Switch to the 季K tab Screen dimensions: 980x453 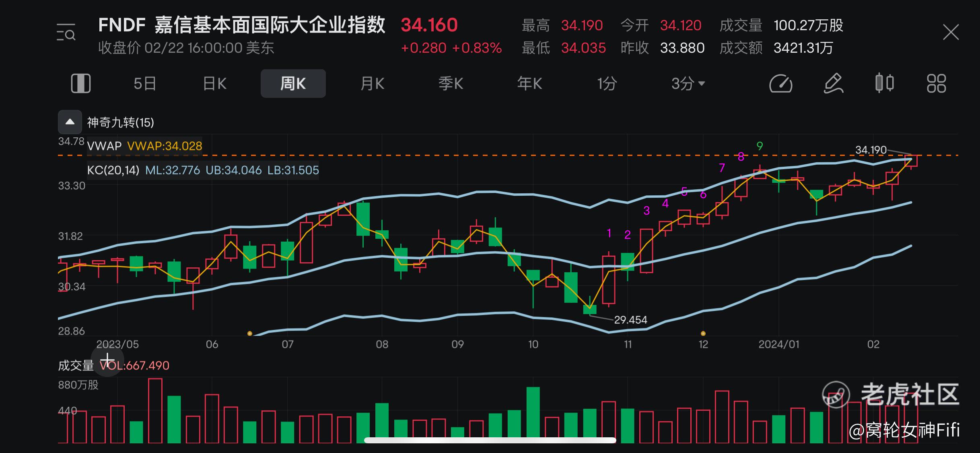451,84
